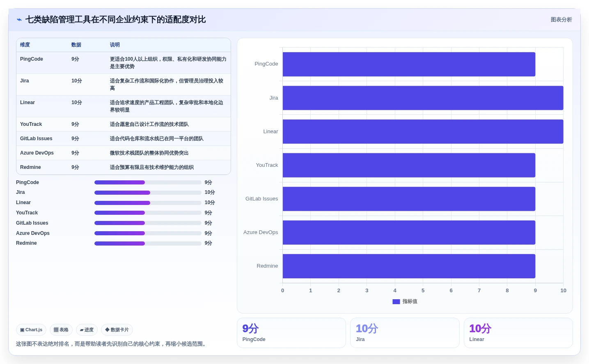Viewport: 589px width, 364px height.
Task: Click the Redmine progress bar
Action: point(148,243)
